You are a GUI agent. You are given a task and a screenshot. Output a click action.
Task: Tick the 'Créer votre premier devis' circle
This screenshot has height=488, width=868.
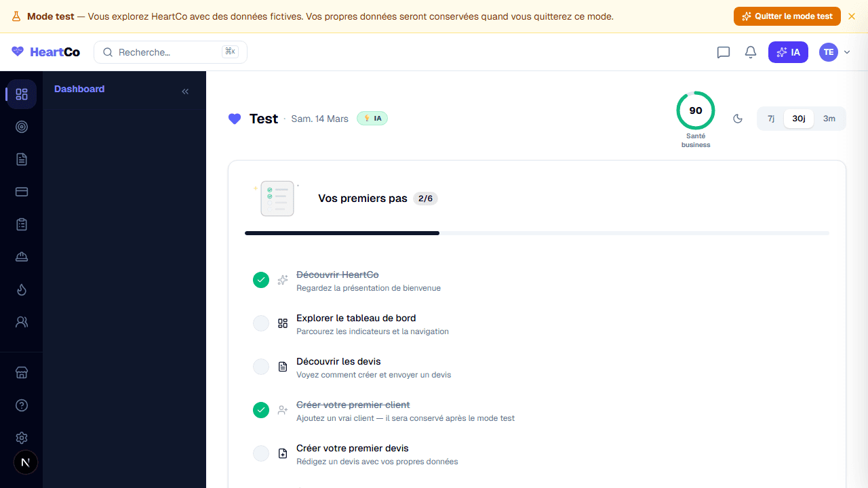tap(261, 453)
